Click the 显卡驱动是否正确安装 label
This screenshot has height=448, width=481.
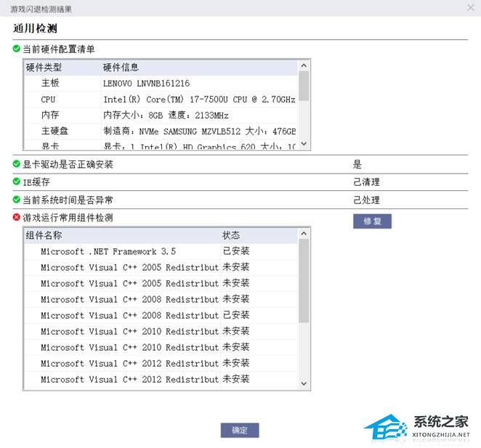[68, 164]
